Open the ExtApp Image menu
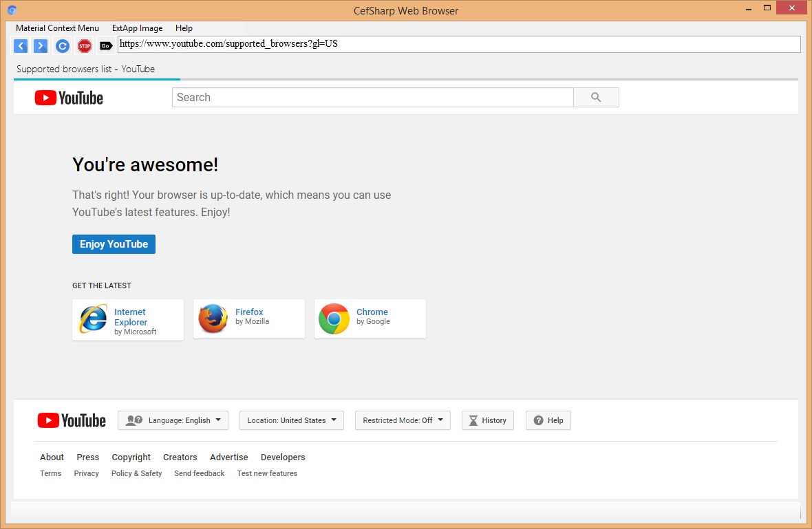The image size is (812, 529). (x=137, y=28)
